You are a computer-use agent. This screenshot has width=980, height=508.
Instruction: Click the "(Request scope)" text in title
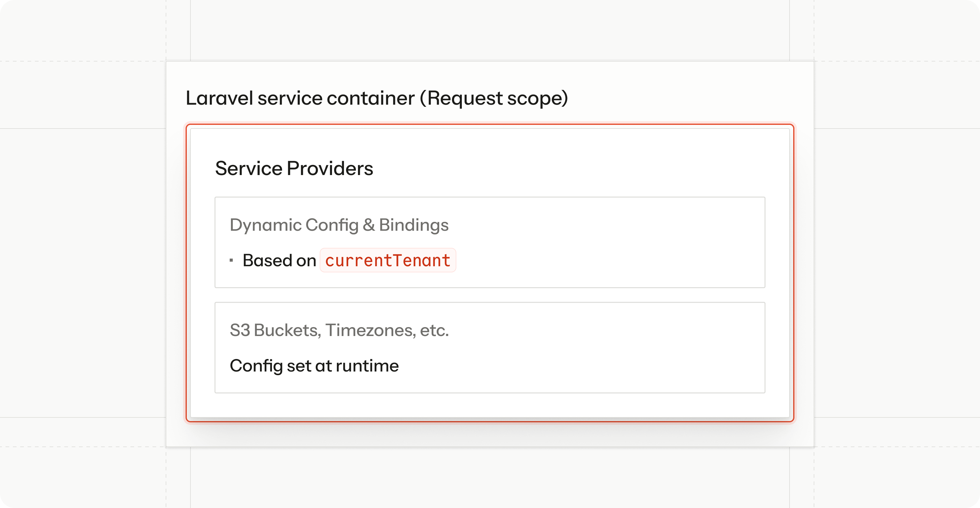[x=494, y=98]
